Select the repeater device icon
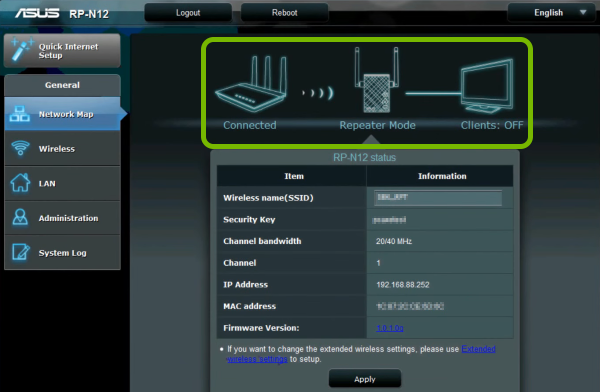The image size is (600, 392). pyautogui.click(x=377, y=80)
